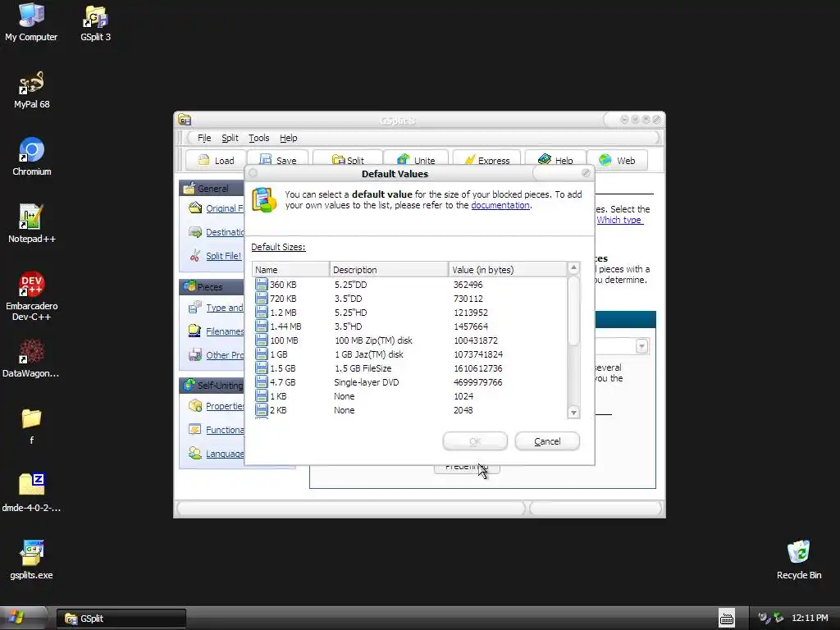The height and width of the screenshot is (630, 840).
Task: Click the Cancel button in Default Values
Action: pos(547,441)
